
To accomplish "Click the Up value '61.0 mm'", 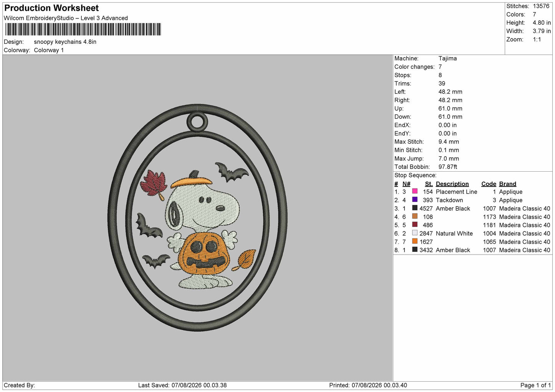I will tap(451, 109).
